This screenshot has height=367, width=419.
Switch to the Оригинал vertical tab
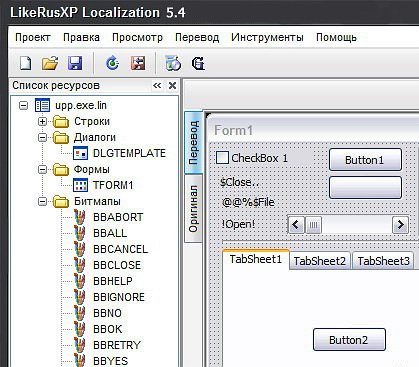tap(193, 209)
